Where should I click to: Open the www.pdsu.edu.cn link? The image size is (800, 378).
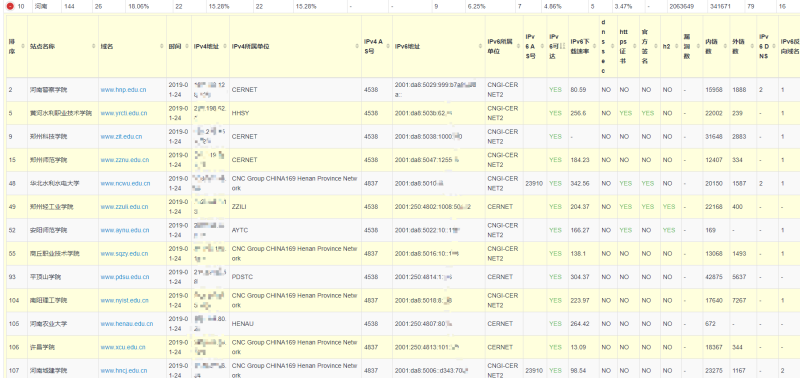pyautogui.click(x=124, y=277)
